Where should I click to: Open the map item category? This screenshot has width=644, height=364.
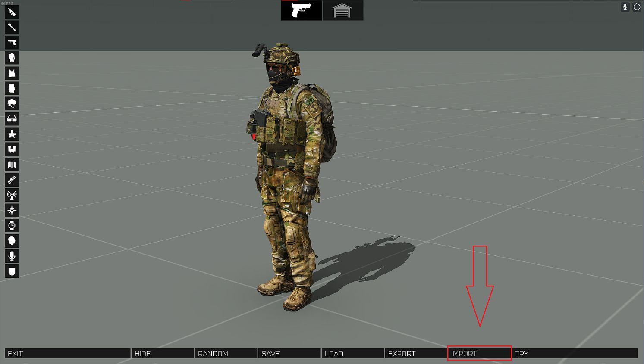pyautogui.click(x=12, y=165)
